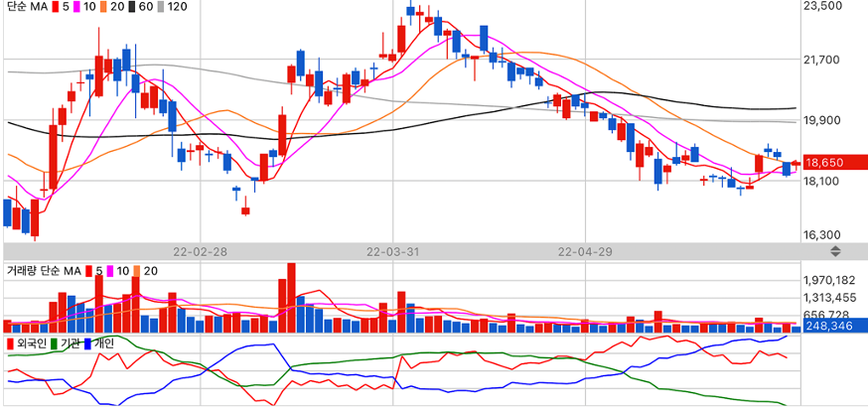Viewport: 868px width, 411px height.
Task: Click the orange 20-day price MA swatch
Action: click(x=103, y=7)
